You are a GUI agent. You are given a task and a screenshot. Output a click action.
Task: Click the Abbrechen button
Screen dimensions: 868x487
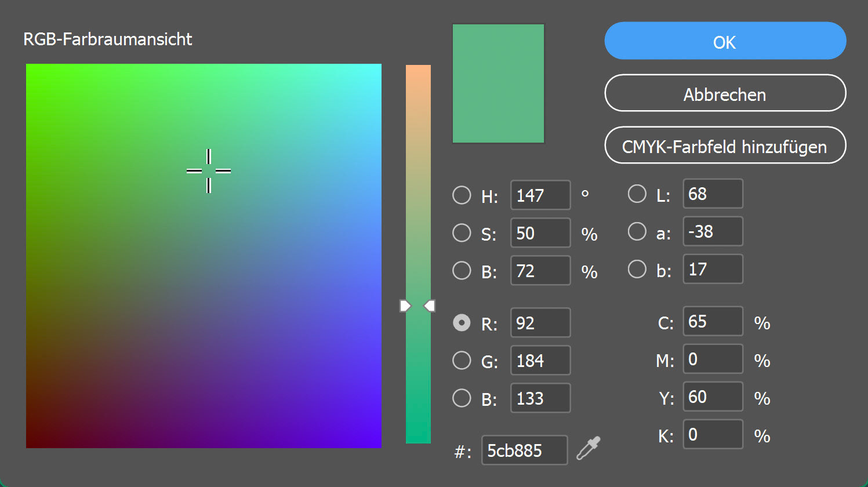[x=725, y=93]
